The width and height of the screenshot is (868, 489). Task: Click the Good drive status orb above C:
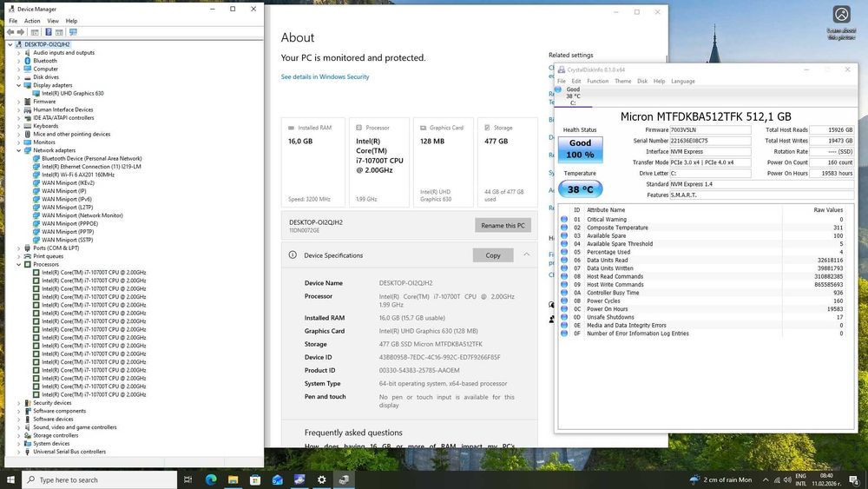coord(558,89)
